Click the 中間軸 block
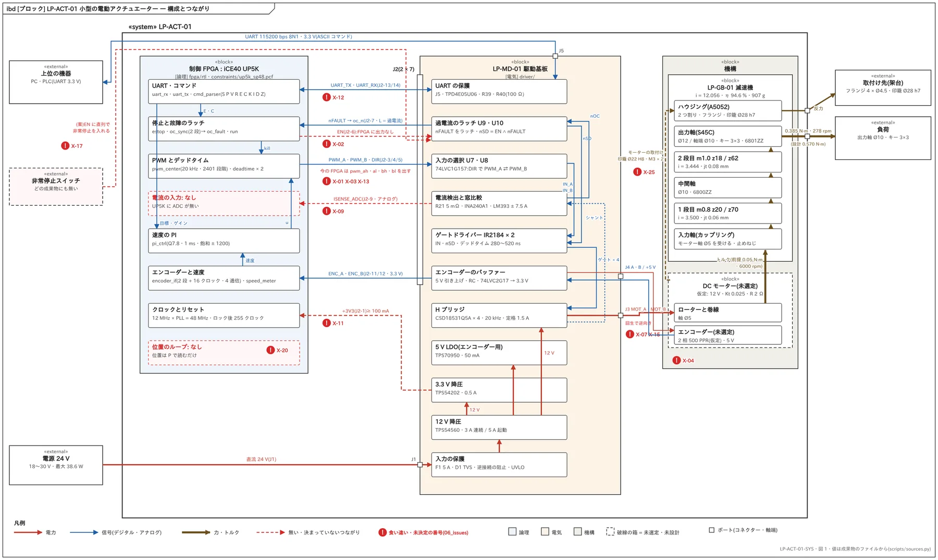 (x=728, y=188)
